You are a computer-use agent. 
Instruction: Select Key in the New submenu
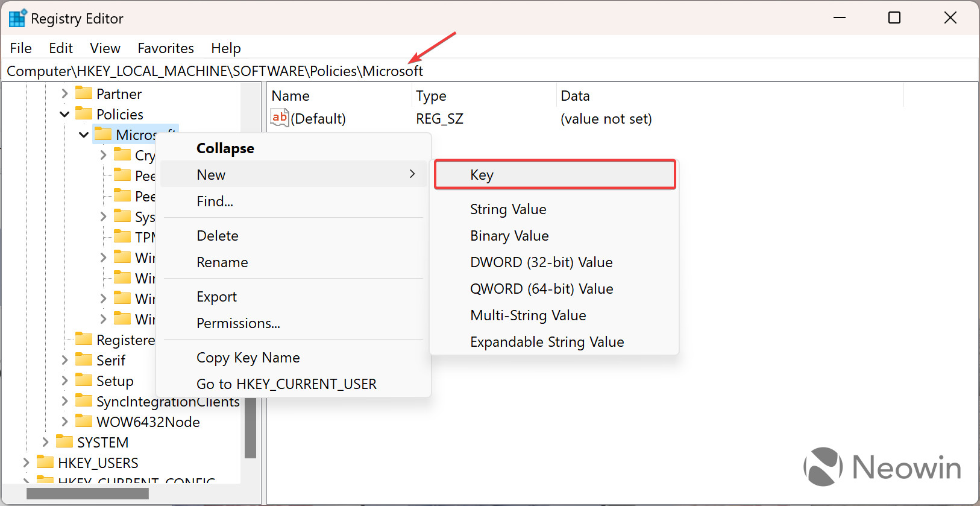[x=554, y=175]
